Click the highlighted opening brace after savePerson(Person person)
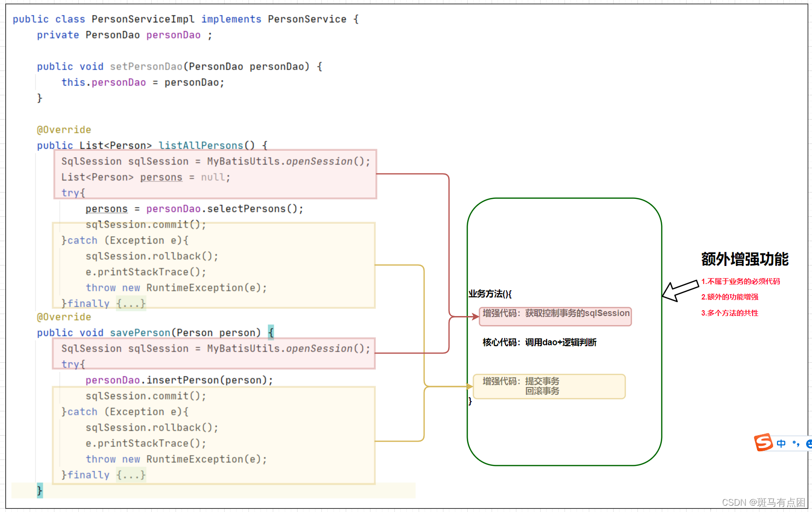The width and height of the screenshot is (812, 512). point(271,332)
